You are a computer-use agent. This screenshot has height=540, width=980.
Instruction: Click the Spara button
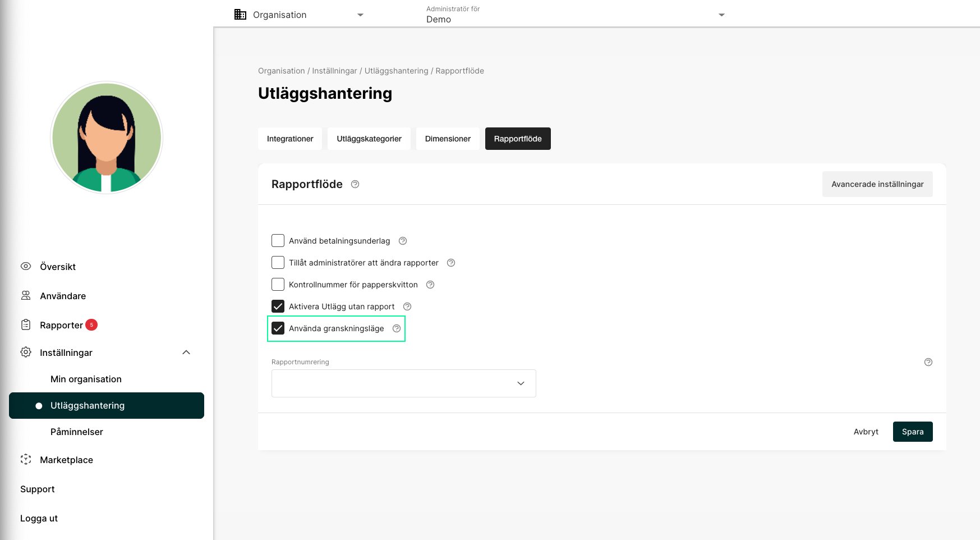pyautogui.click(x=913, y=432)
